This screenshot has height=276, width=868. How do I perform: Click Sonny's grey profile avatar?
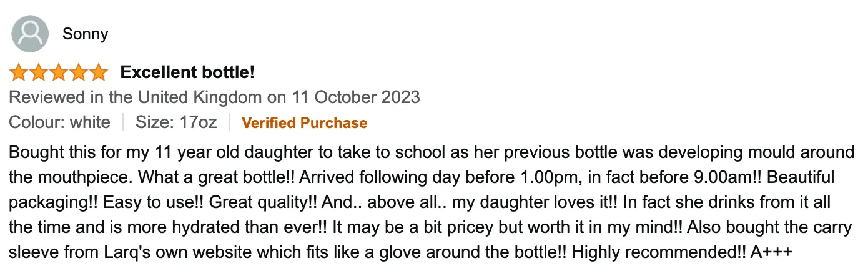tap(30, 34)
